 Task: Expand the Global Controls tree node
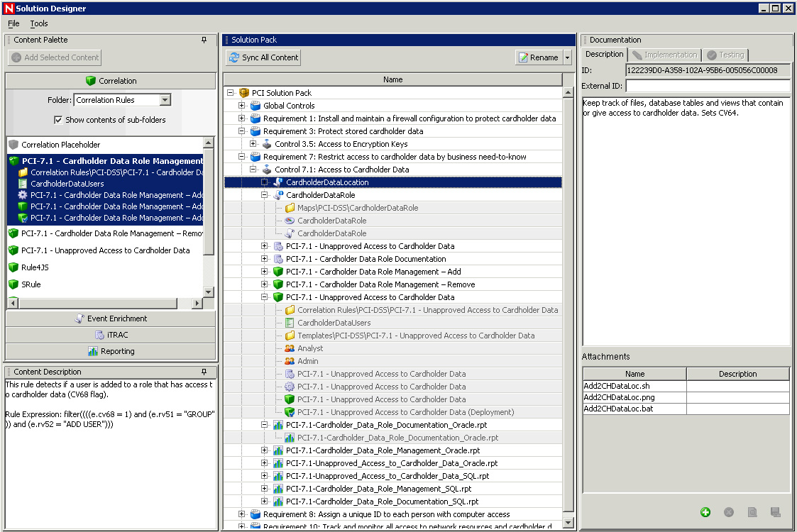pyautogui.click(x=242, y=106)
